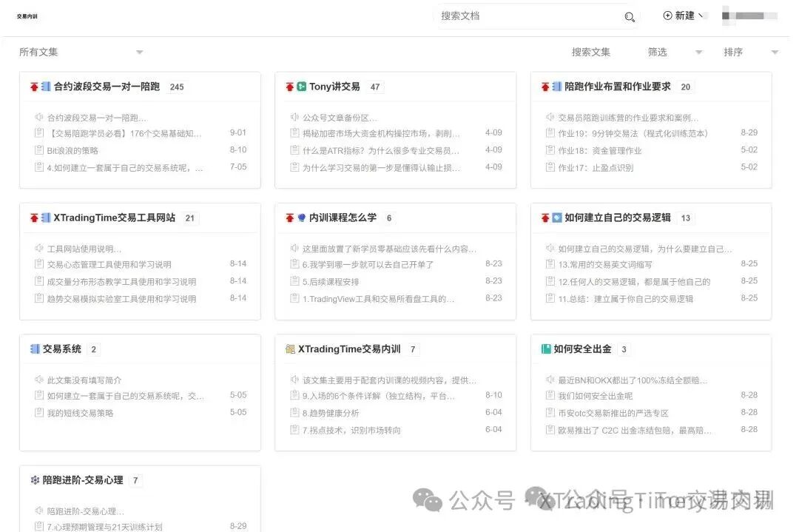Click the notebook icon of 交易系统
Viewport: 799px width, 532px height.
pyautogui.click(x=35, y=349)
